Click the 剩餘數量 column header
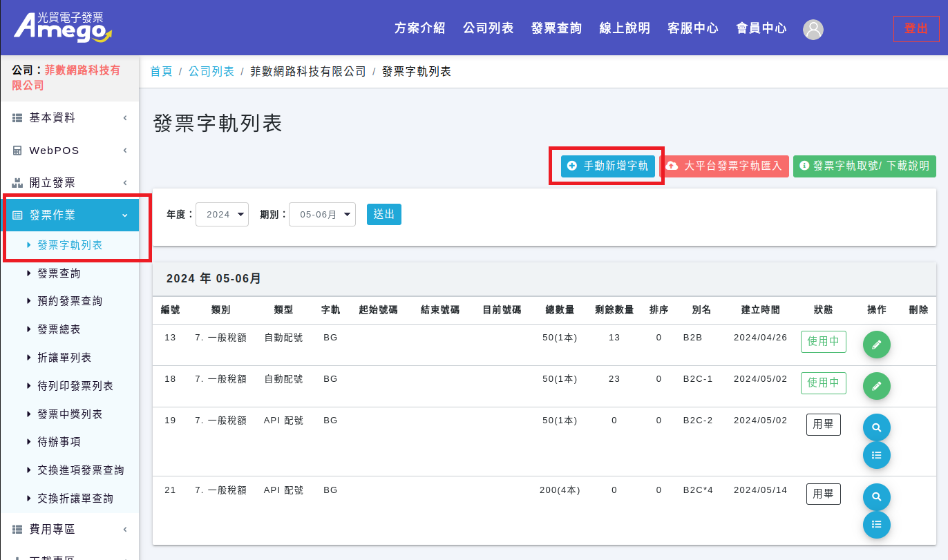Screen dimensions: 948x560 click(614, 310)
